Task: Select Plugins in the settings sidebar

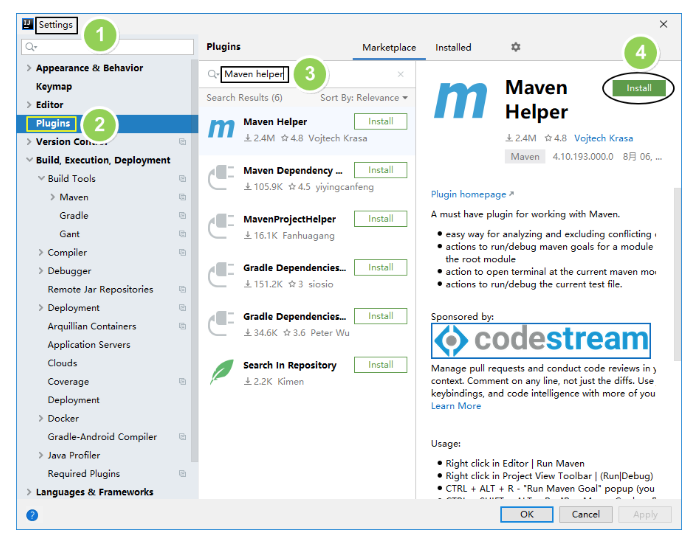Action: [53, 123]
